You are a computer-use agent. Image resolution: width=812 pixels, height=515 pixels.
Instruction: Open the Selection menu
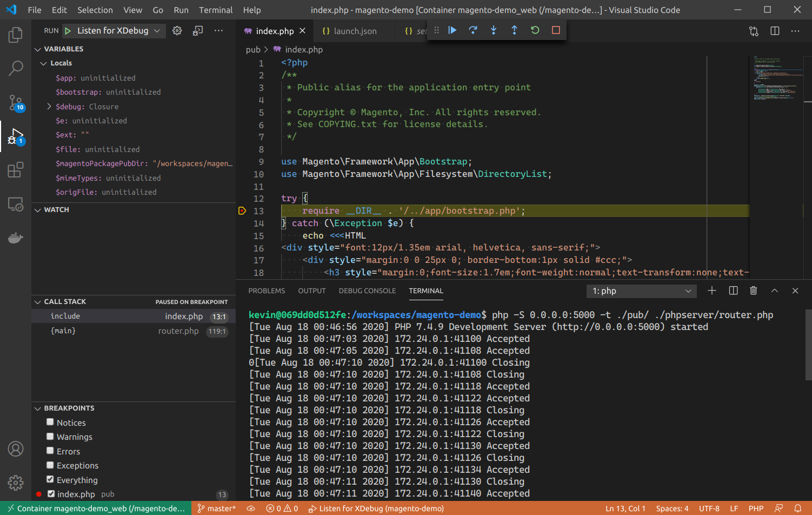click(x=95, y=10)
